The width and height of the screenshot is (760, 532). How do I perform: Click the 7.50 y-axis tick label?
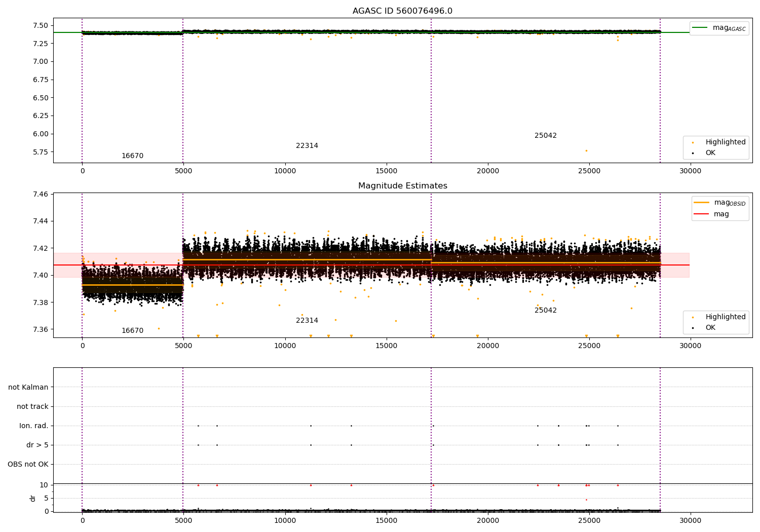pos(40,25)
